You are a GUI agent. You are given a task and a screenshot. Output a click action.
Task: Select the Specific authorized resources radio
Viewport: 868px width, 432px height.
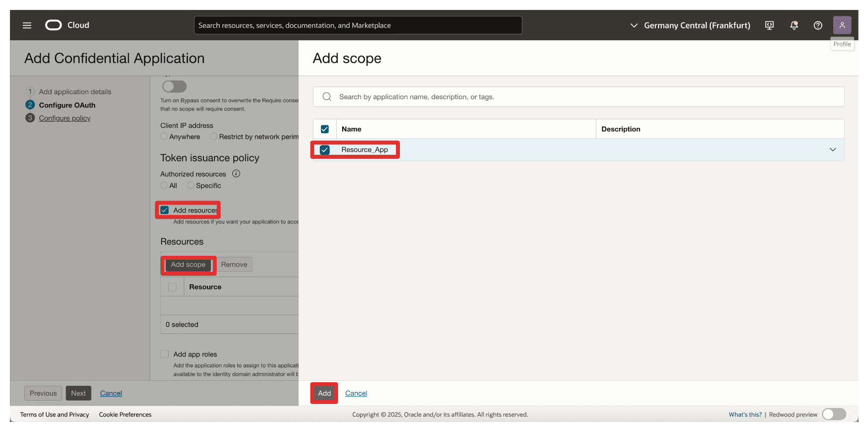coord(191,185)
